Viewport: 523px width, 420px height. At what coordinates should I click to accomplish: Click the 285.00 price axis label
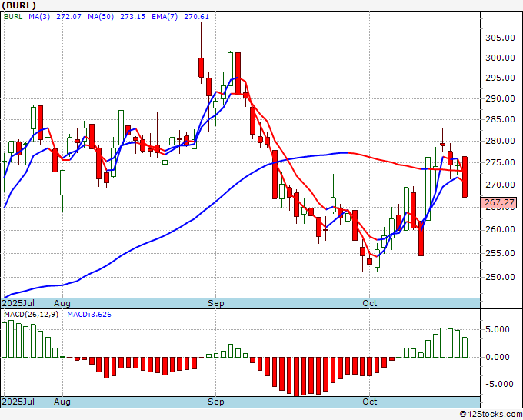(500, 119)
